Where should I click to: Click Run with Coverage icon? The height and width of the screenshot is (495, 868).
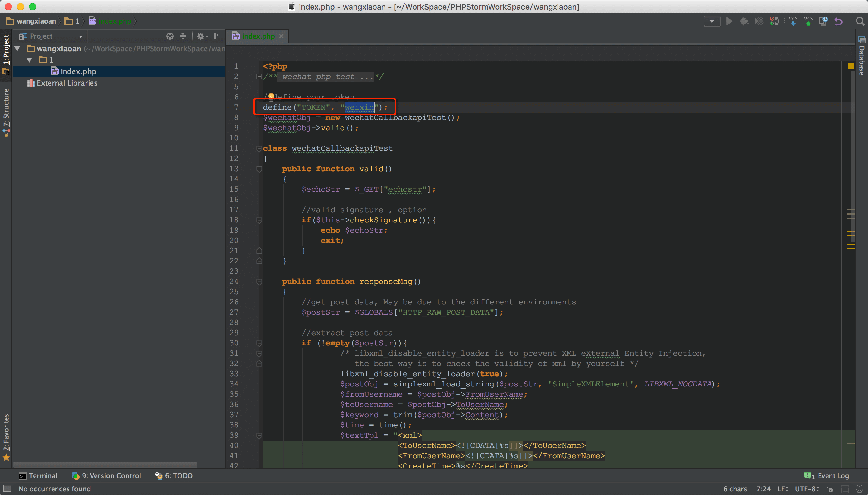point(759,21)
